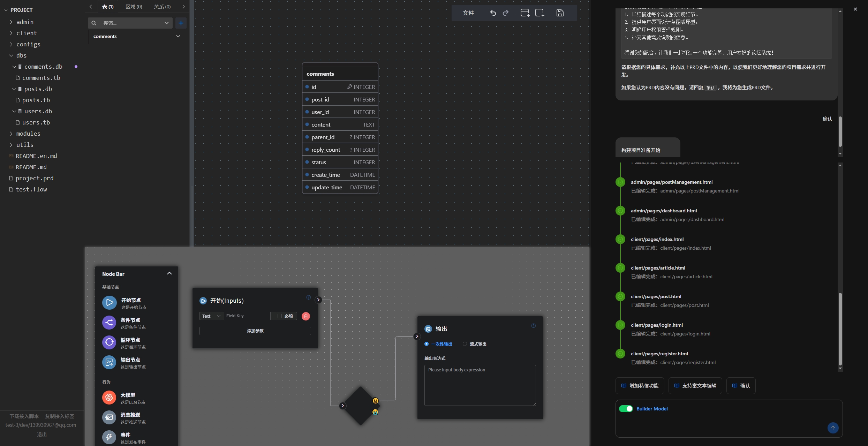This screenshot has height=446, width=868.
Task: Click the 循环节点 loop node icon
Action: (x=109, y=342)
